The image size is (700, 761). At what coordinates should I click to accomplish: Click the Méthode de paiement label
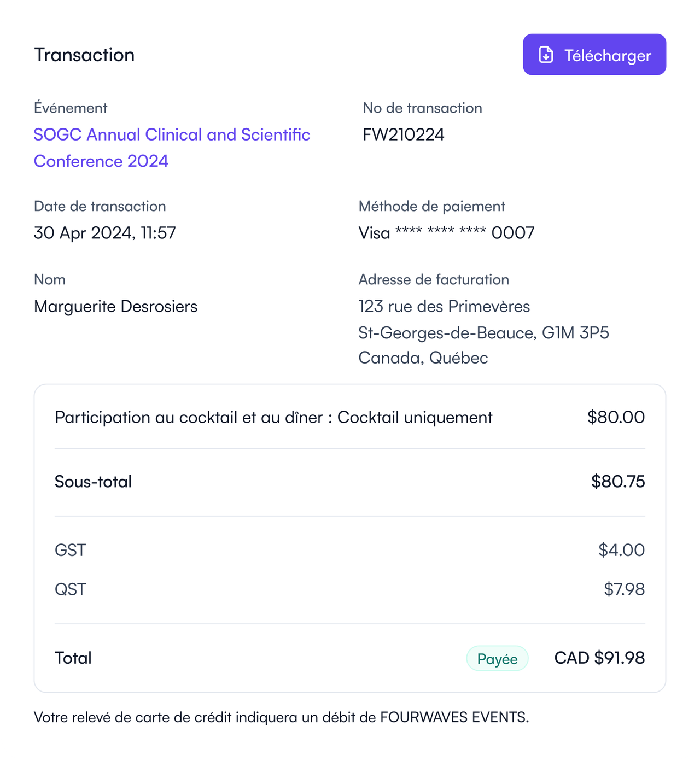(x=431, y=206)
